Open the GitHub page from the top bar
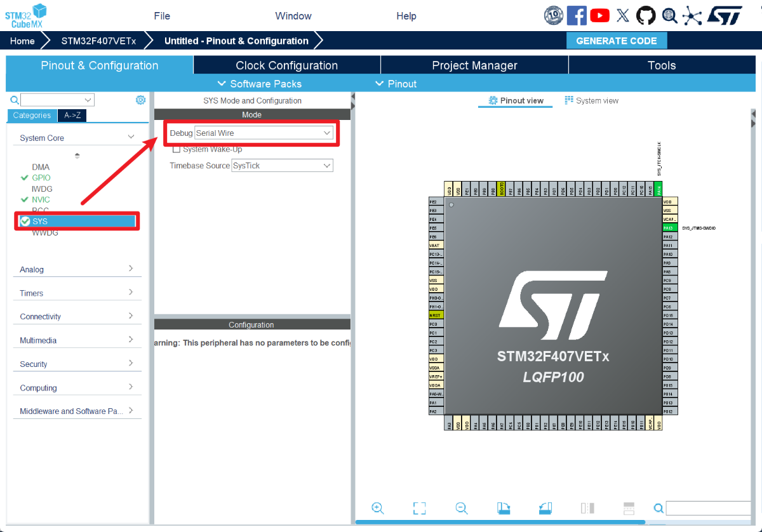The width and height of the screenshot is (762, 532). [x=646, y=15]
